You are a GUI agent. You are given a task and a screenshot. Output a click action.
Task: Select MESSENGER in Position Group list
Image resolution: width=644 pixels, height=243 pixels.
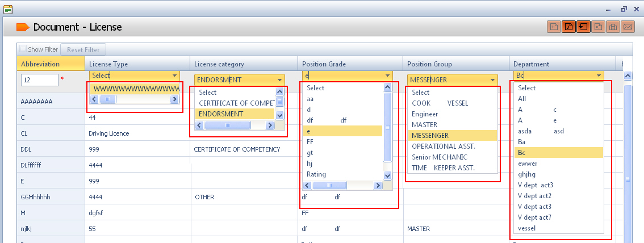(430, 135)
